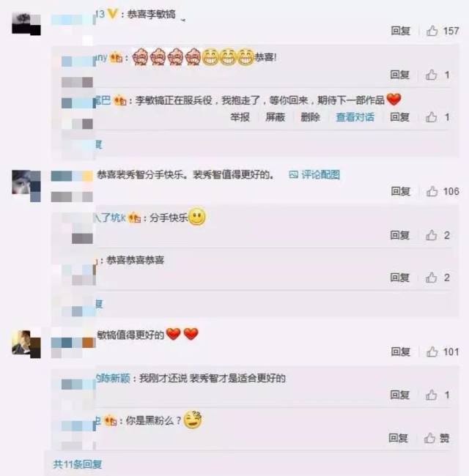The height and width of the screenshot is (476, 469).
Task: Reply to 我刚才还说裴秀智 comment
Action: tap(399, 395)
